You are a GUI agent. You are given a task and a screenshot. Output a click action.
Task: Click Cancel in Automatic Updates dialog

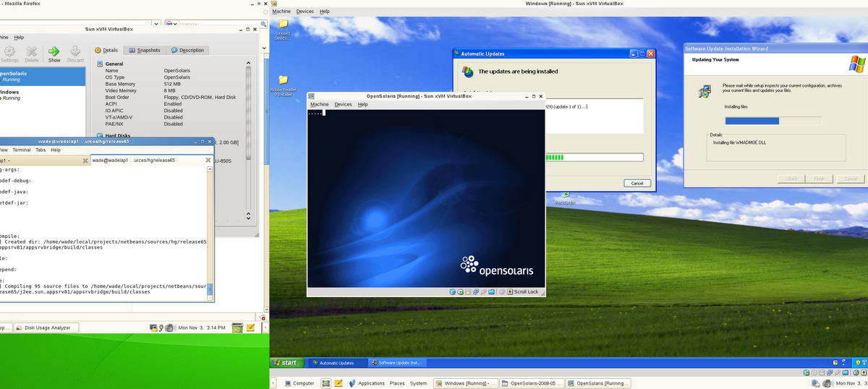click(637, 184)
